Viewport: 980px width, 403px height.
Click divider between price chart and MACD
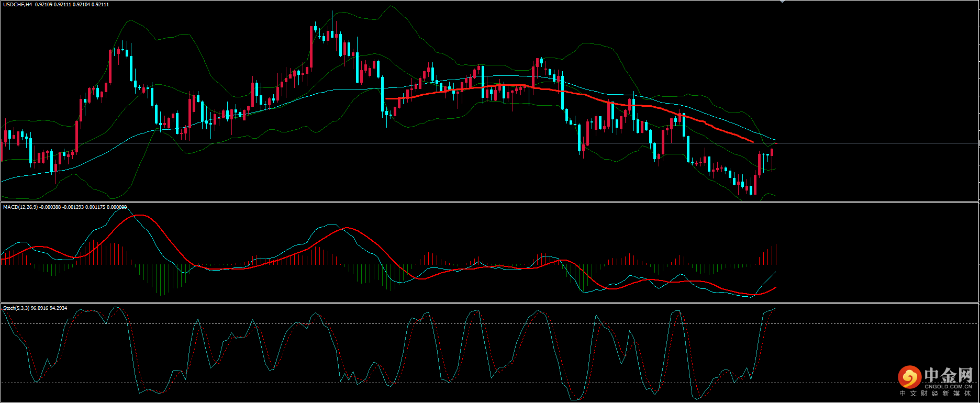(x=471, y=201)
